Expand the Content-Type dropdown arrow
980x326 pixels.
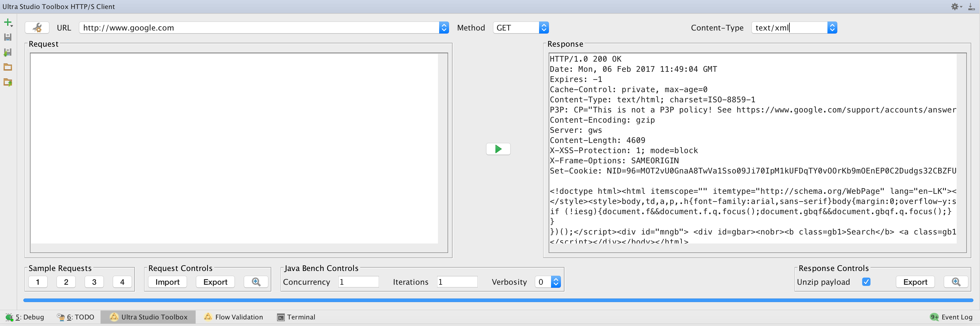tap(833, 28)
